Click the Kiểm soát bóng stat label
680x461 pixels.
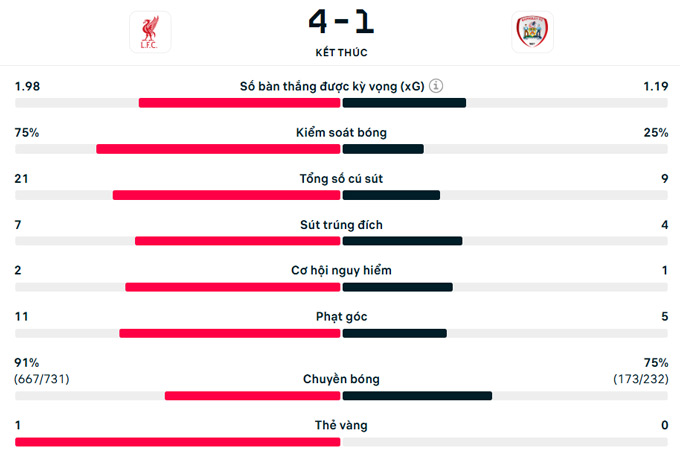(340, 132)
